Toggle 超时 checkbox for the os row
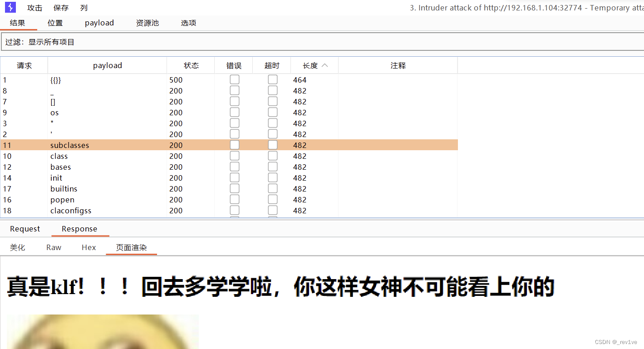Viewport: 644px width, 349px height. tap(273, 112)
